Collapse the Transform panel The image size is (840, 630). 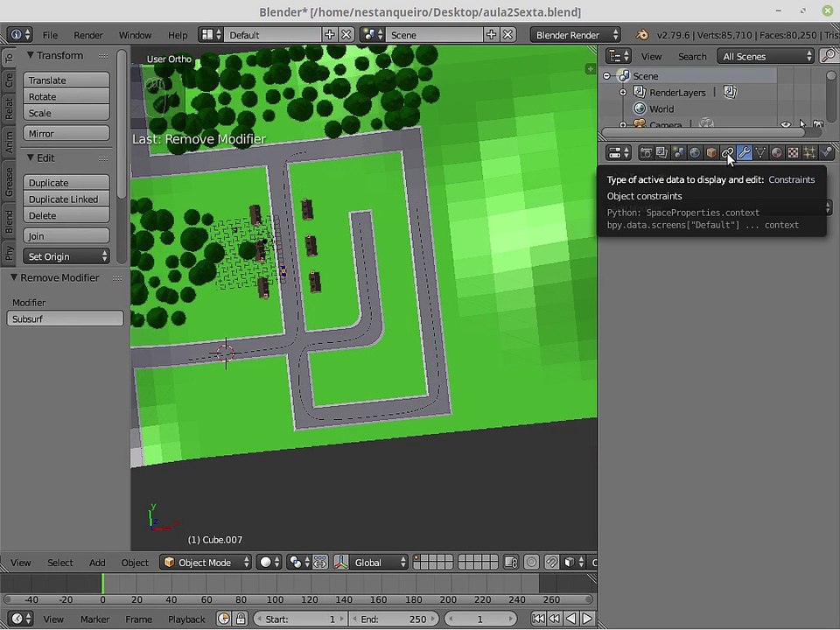tap(30, 55)
